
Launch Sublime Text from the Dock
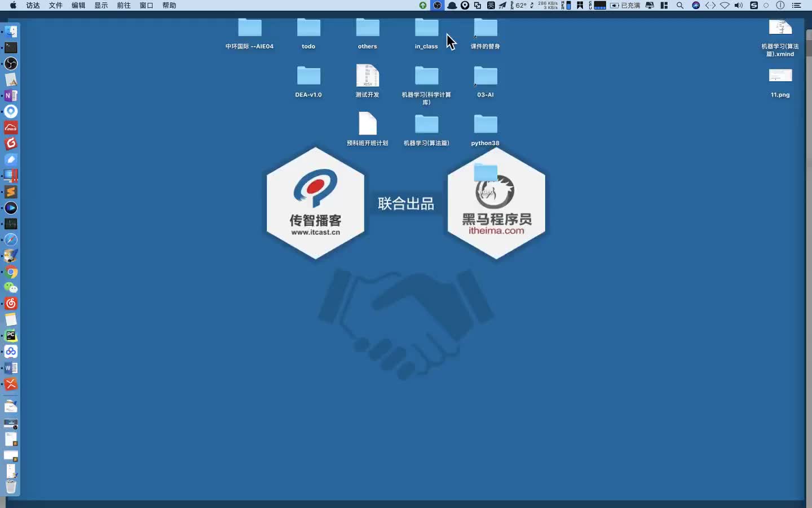(11, 192)
